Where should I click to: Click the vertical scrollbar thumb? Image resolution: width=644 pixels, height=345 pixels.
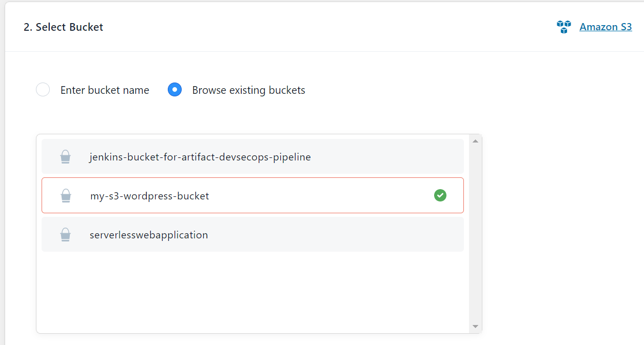tap(475, 174)
